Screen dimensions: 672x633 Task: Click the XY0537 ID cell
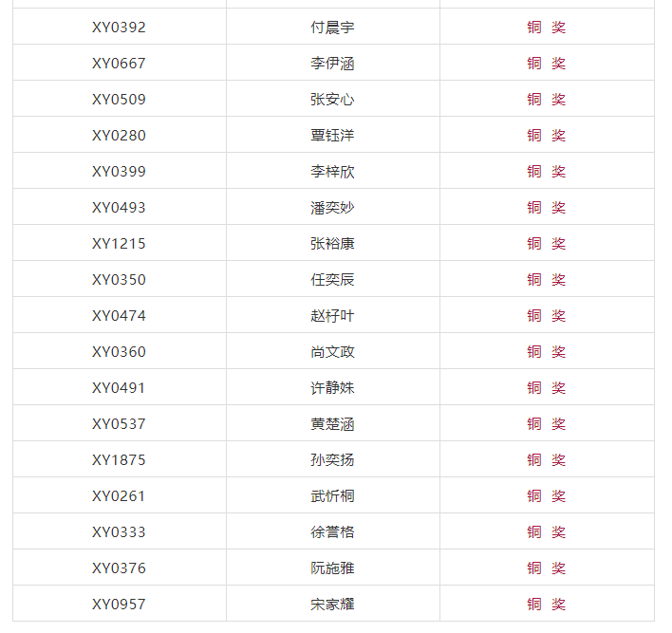tap(119, 424)
